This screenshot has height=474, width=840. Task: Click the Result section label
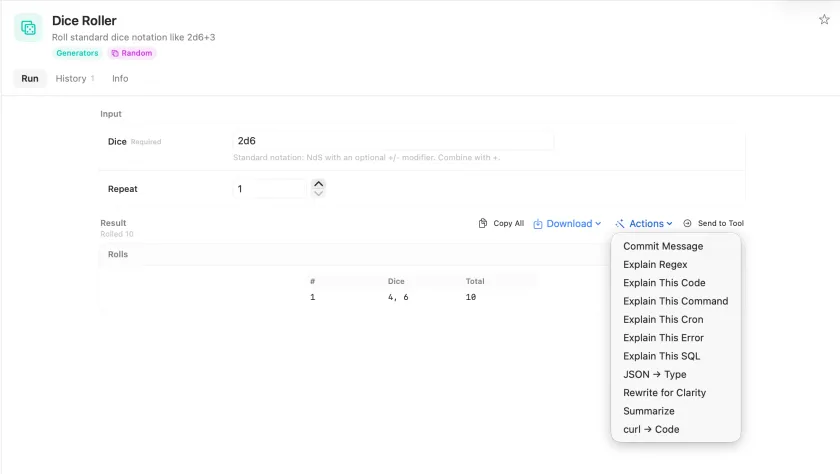113,223
